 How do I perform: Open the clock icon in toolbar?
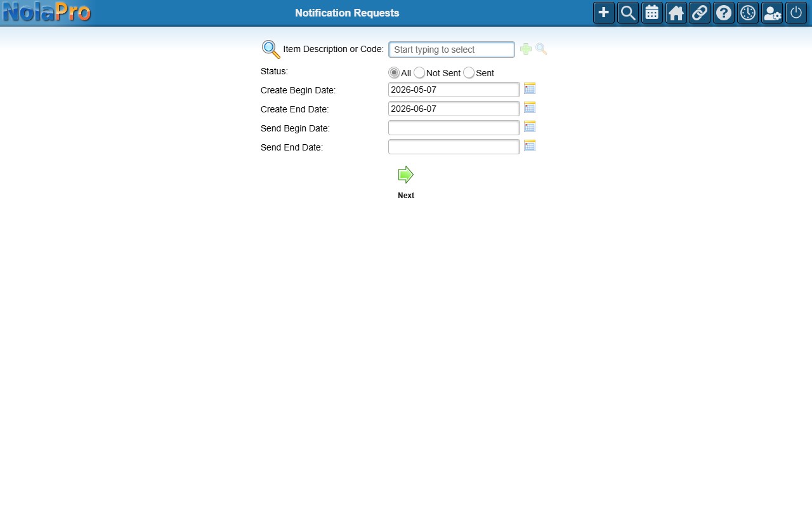(748, 13)
